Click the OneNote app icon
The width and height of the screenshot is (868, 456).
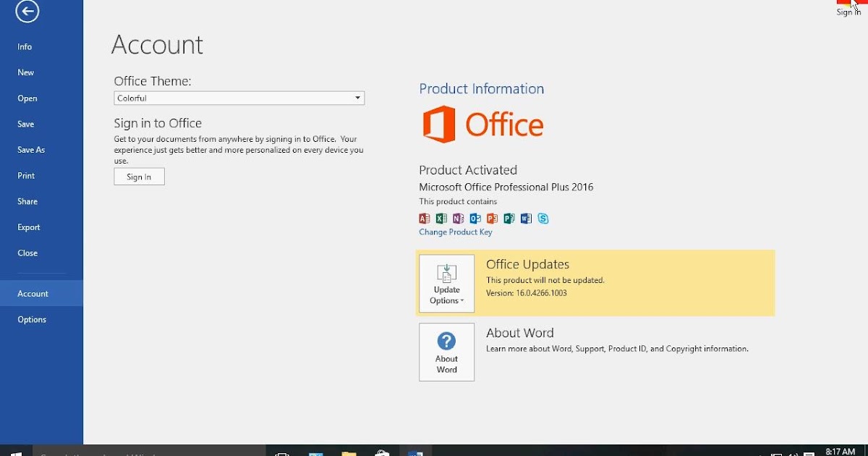point(459,219)
